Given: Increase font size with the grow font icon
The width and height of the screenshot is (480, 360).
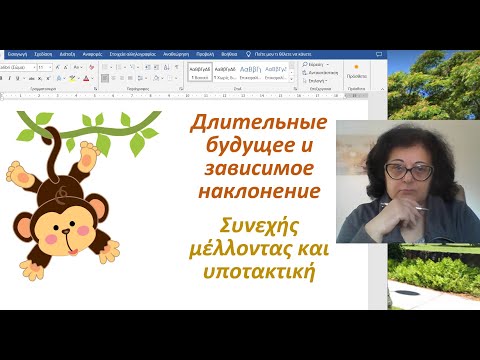Looking at the screenshot, I should tap(58, 67).
